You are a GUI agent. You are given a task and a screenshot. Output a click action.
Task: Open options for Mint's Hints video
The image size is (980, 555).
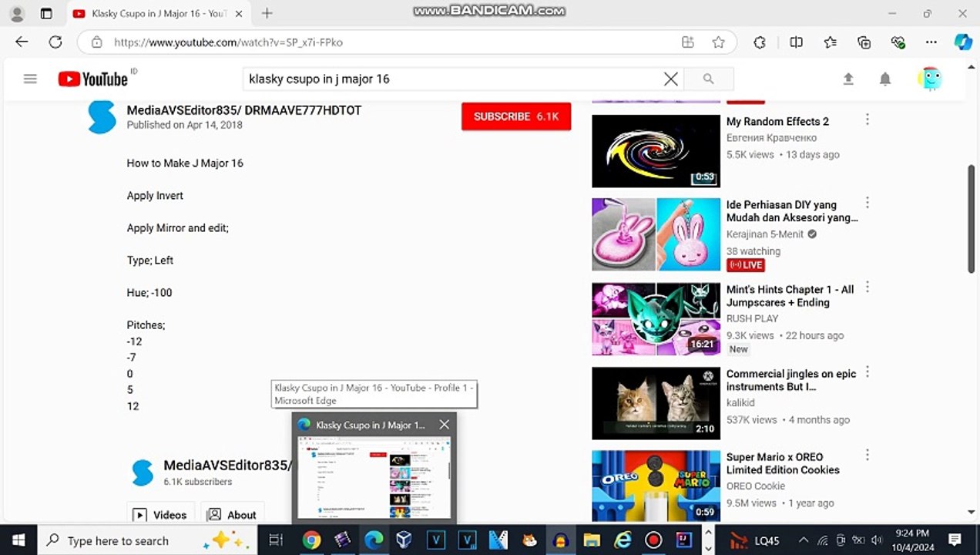click(x=868, y=288)
